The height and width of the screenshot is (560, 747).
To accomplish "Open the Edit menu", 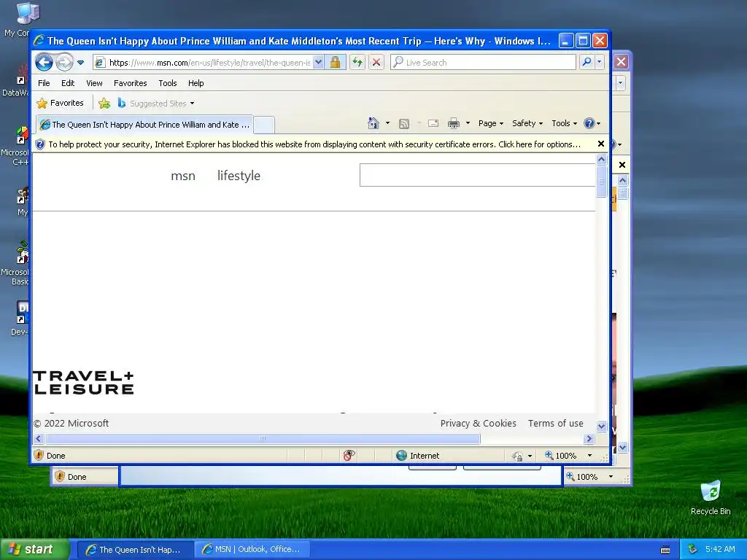I will point(68,83).
